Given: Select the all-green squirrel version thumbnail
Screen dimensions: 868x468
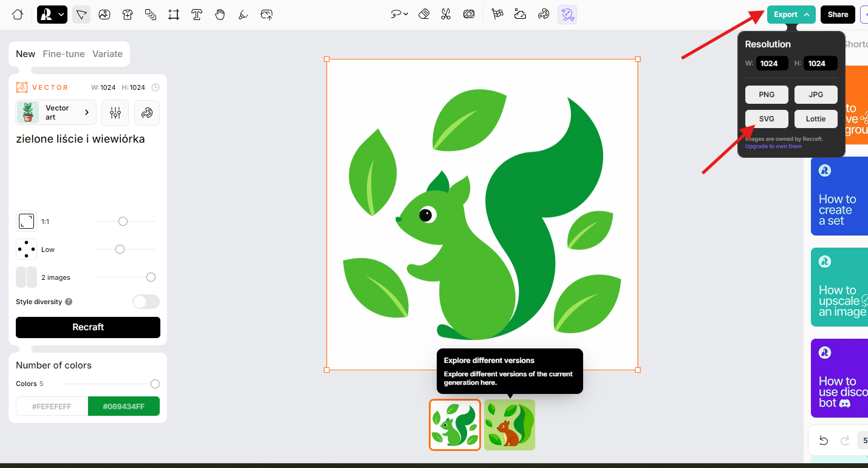Looking at the screenshot, I should [x=455, y=425].
